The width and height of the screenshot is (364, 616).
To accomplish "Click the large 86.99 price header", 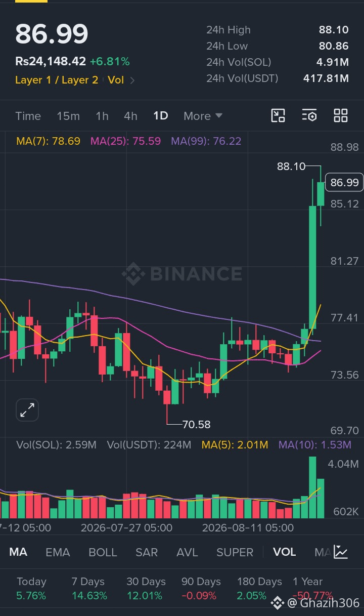I will click(x=52, y=34).
